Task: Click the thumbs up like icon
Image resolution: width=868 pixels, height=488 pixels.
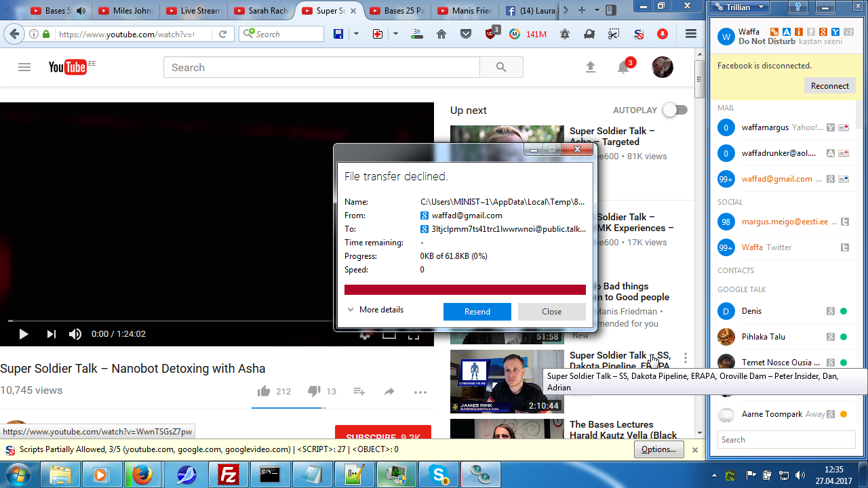Action: pos(264,391)
